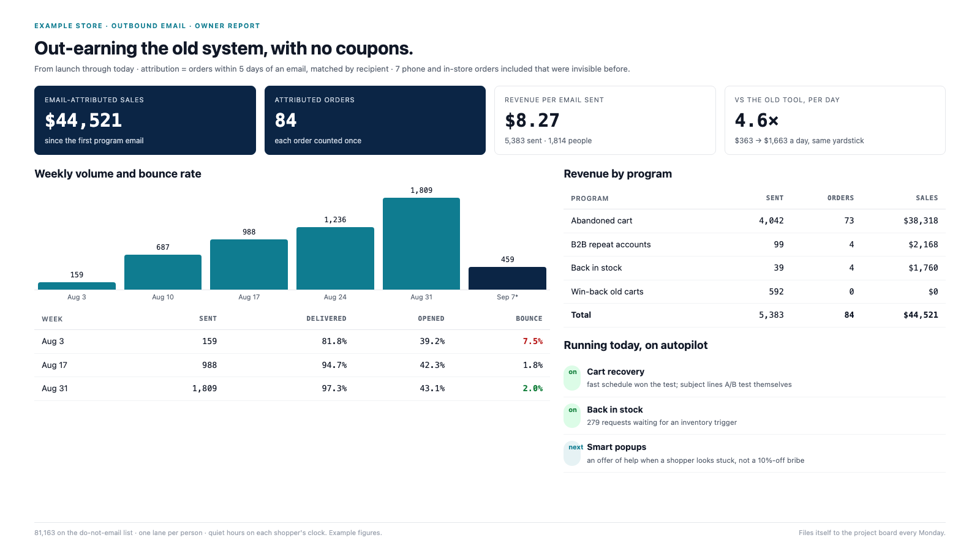Click the 43.1% opened value
This screenshot has width=980, height=551.
[432, 388]
